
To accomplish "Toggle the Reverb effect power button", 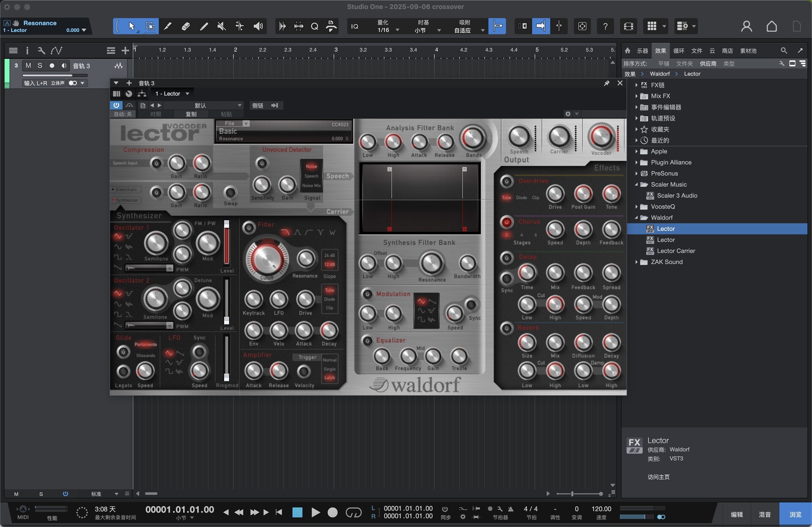I will (x=507, y=328).
